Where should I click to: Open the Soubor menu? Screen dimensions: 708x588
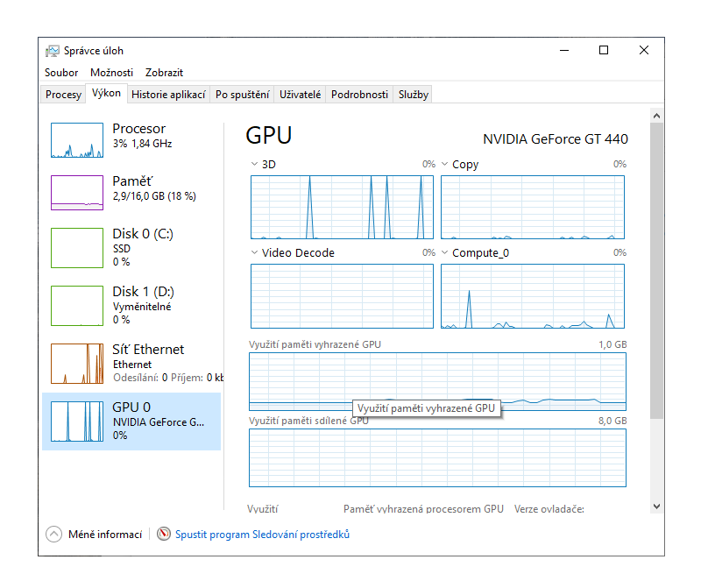[61, 73]
